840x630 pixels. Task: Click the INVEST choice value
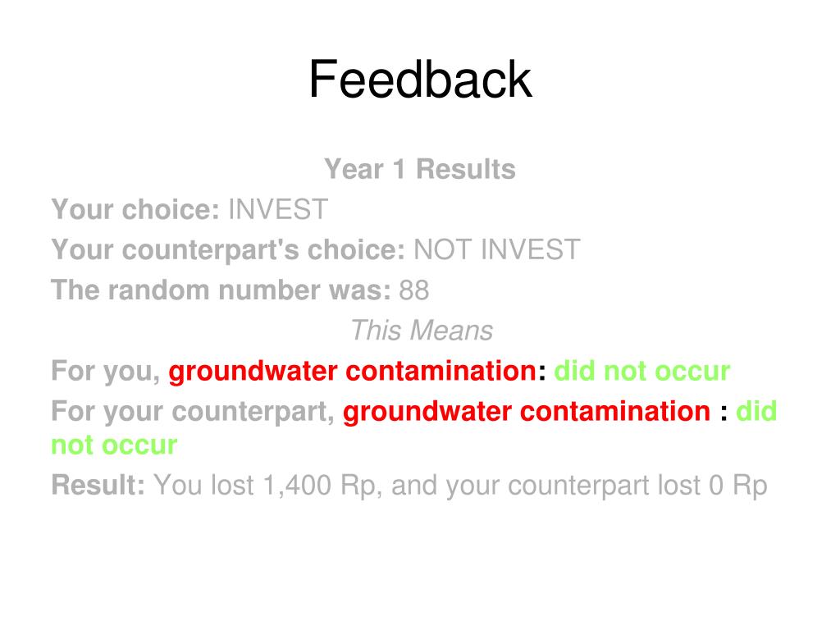[x=278, y=209]
